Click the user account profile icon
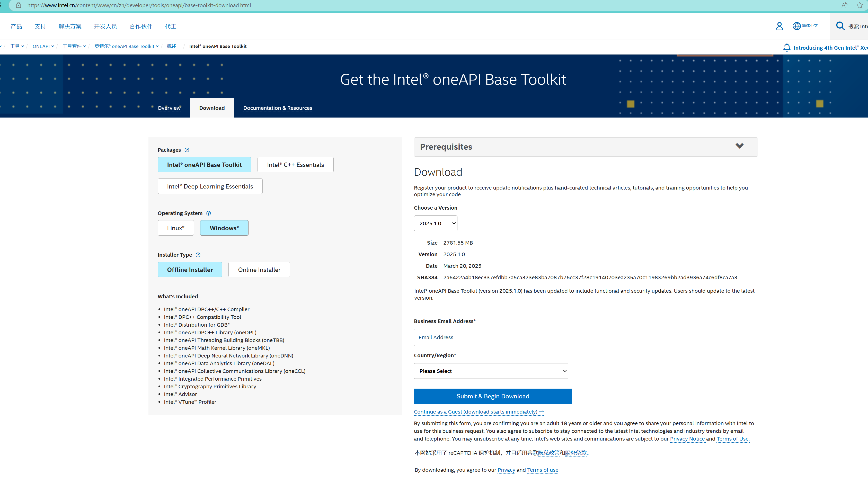The height and width of the screenshot is (492, 868). 779,26
